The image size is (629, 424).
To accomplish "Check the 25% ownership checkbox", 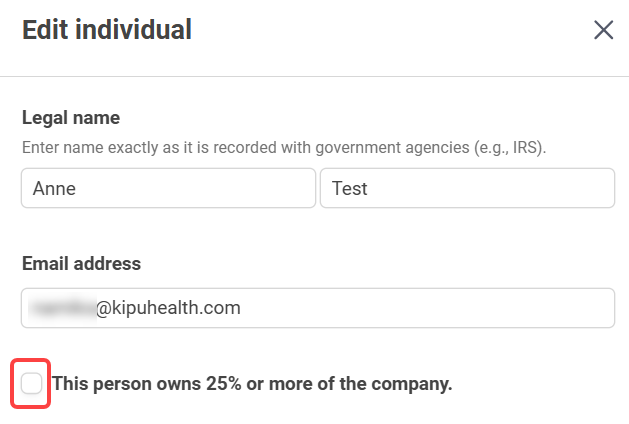I will [x=32, y=383].
